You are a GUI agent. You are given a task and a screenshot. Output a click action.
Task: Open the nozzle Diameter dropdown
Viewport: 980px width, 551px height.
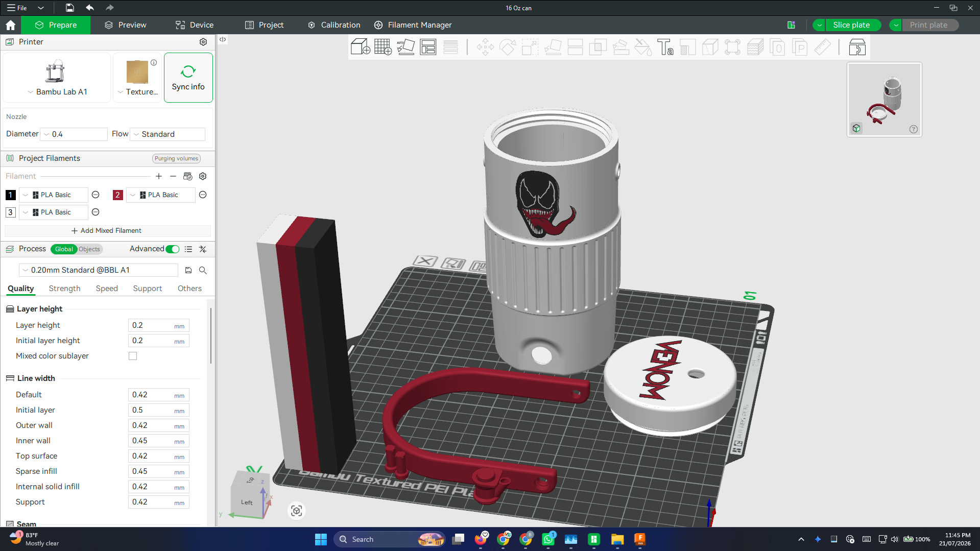pos(74,134)
